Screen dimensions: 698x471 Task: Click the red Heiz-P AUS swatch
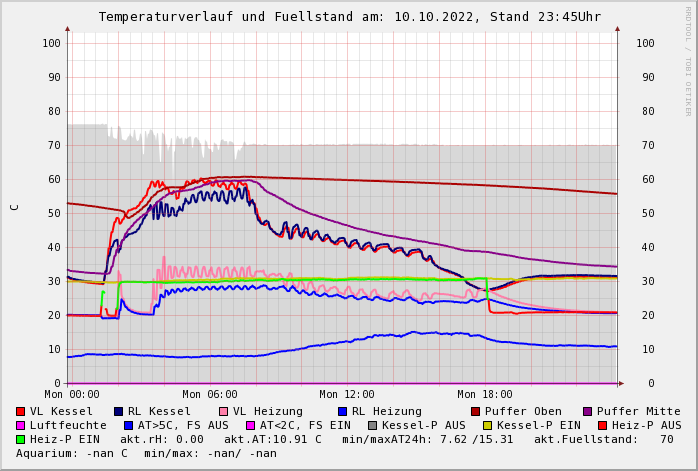tap(603, 426)
